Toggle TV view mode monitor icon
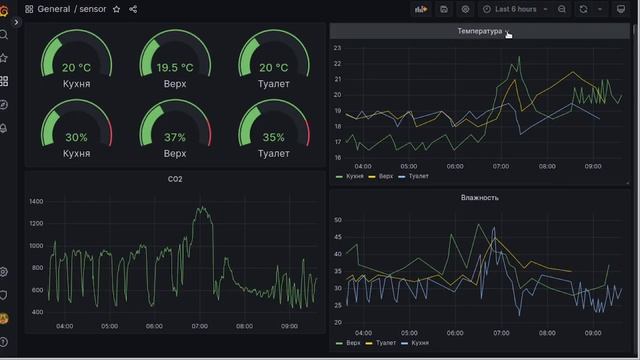 coord(621,9)
